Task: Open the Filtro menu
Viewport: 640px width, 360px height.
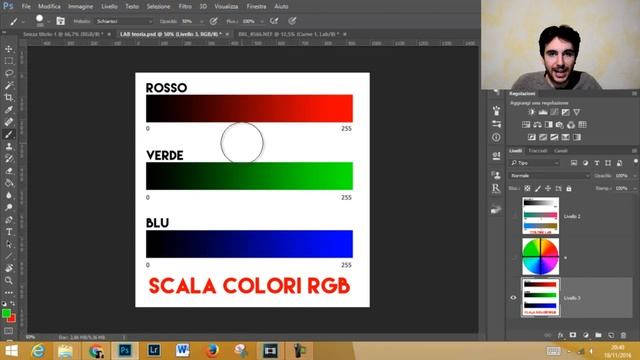Action: point(185,7)
